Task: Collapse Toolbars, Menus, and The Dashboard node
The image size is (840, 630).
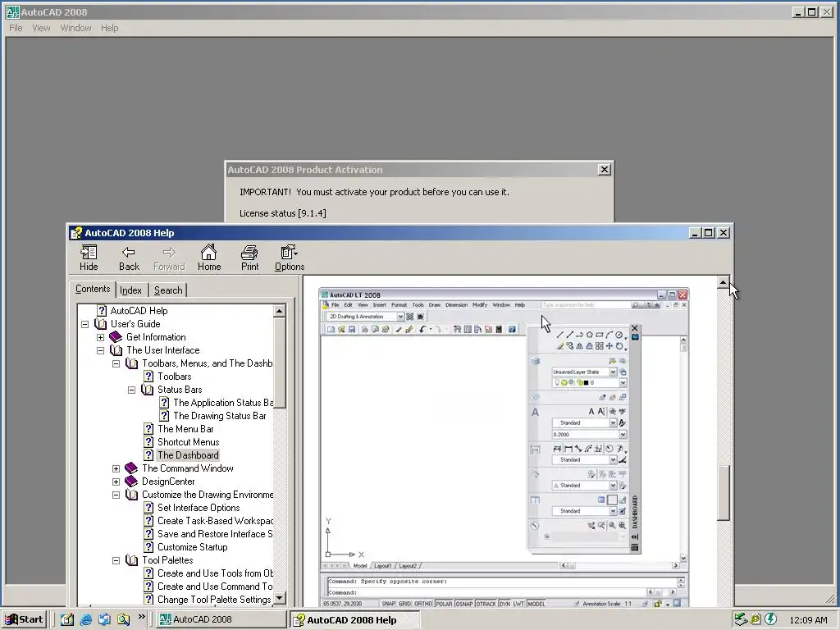Action: coord(116,363)
